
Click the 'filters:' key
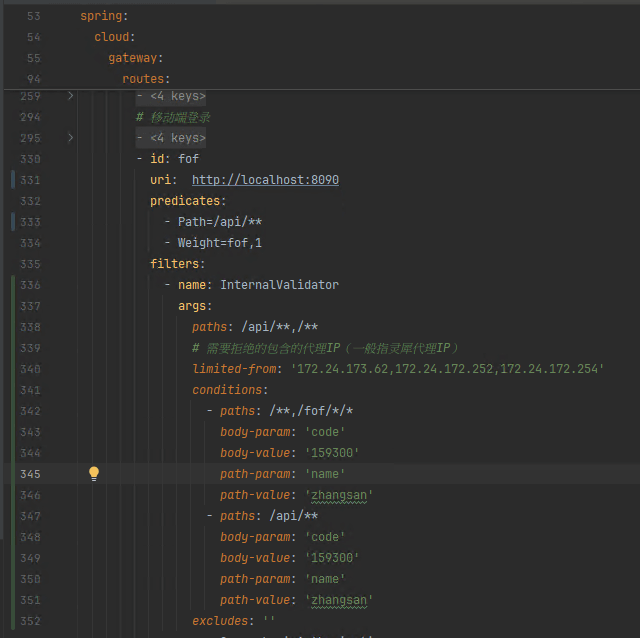click(177, 264)
